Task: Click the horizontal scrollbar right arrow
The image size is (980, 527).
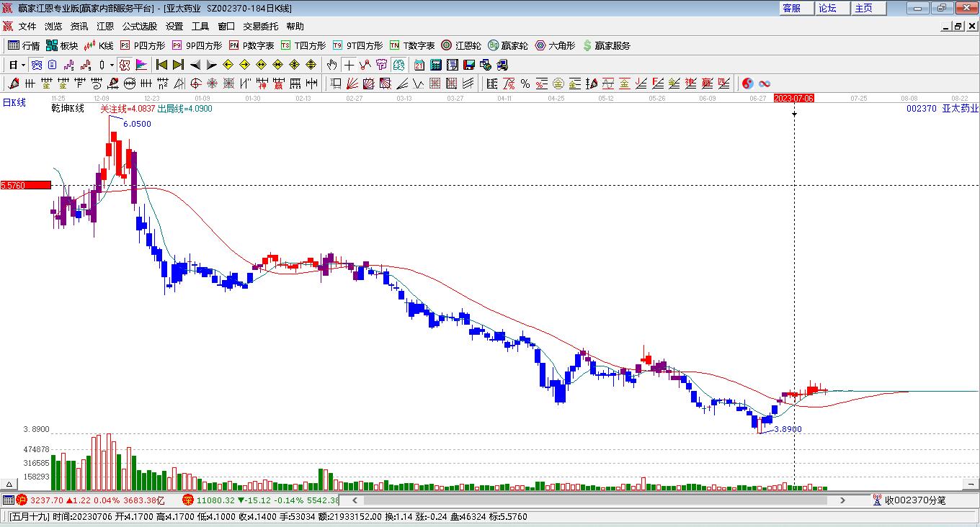Action: tap(844, 500)
